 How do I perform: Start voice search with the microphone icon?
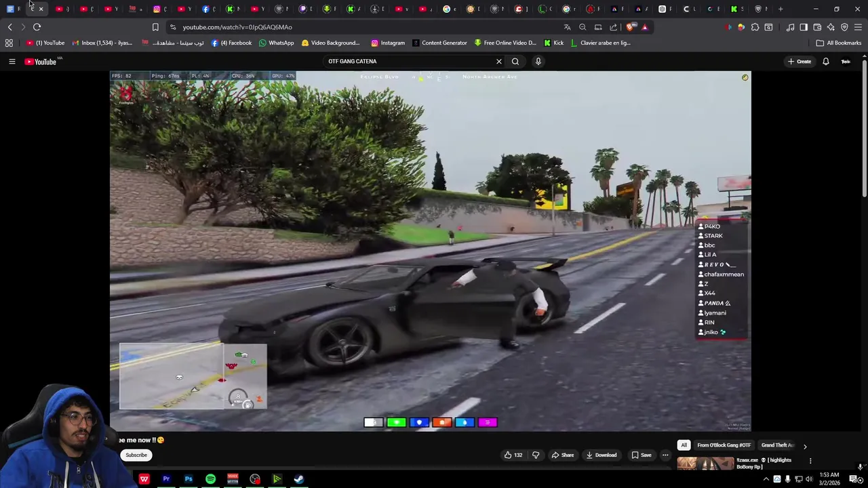tap(538, 61)
